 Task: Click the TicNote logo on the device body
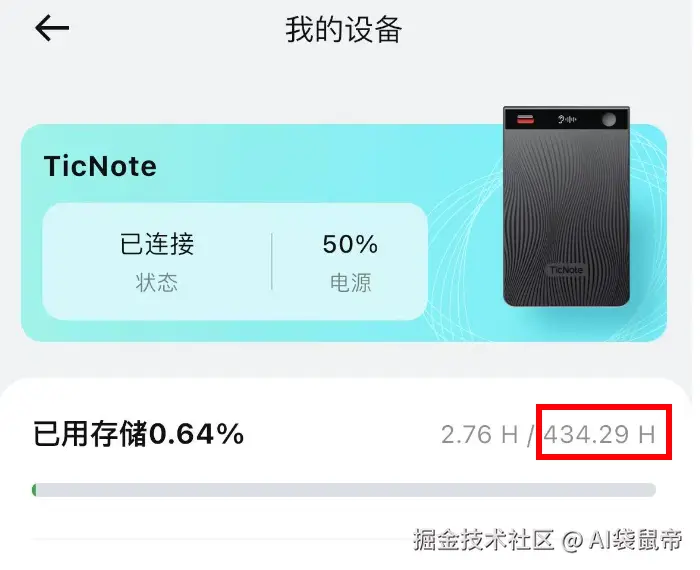click(566, 270)
